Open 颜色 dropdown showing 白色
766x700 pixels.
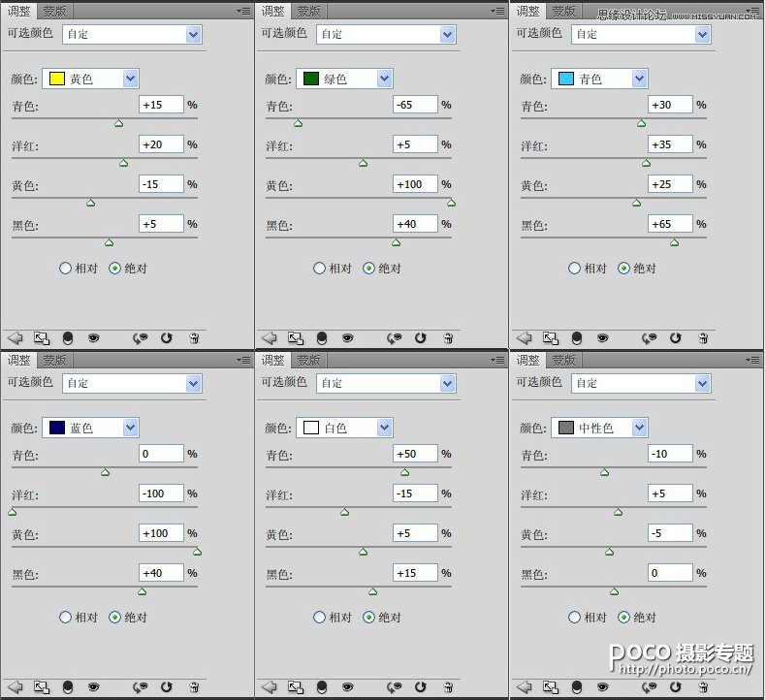(x=345, y=428)
